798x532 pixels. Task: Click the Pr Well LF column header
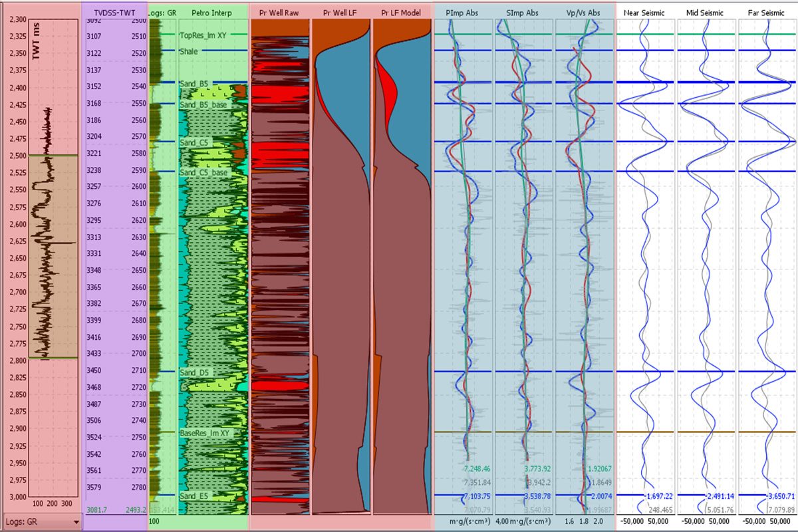341,13
